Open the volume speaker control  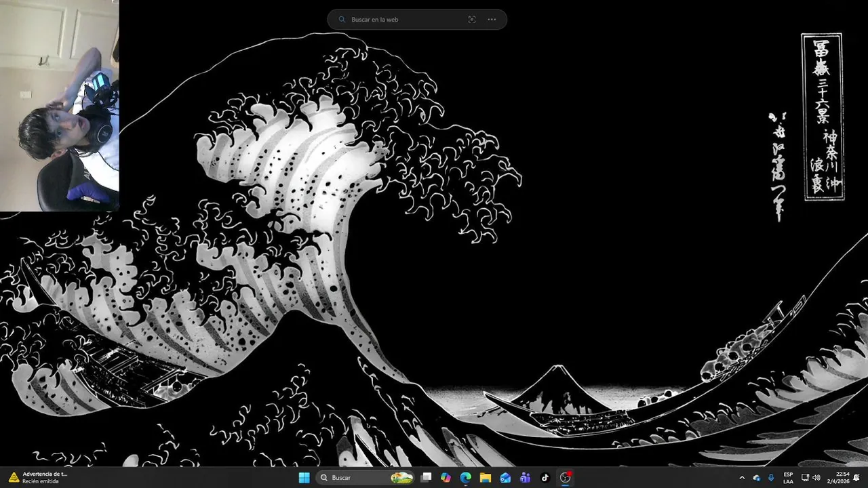(x=816, y=478)
